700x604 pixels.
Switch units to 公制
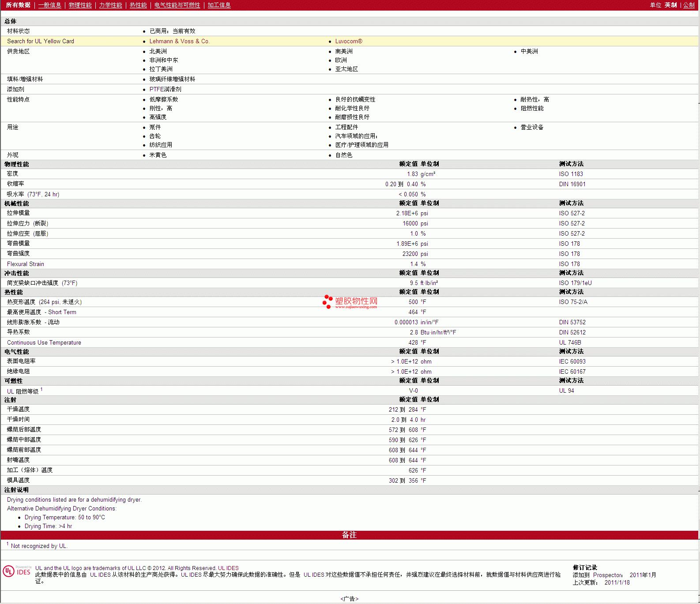689,5
